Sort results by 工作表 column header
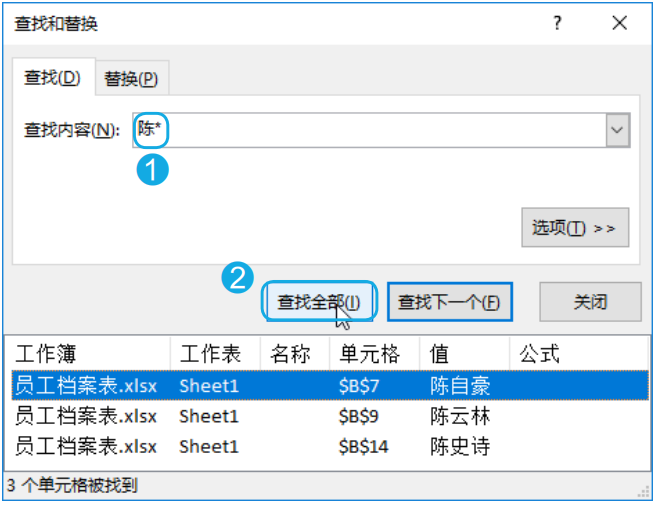Viewport: 656px width, 505px height. coord(215,354)
